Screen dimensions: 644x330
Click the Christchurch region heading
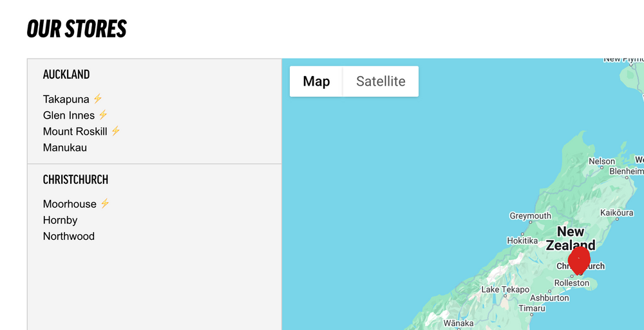tap(75, 180)
